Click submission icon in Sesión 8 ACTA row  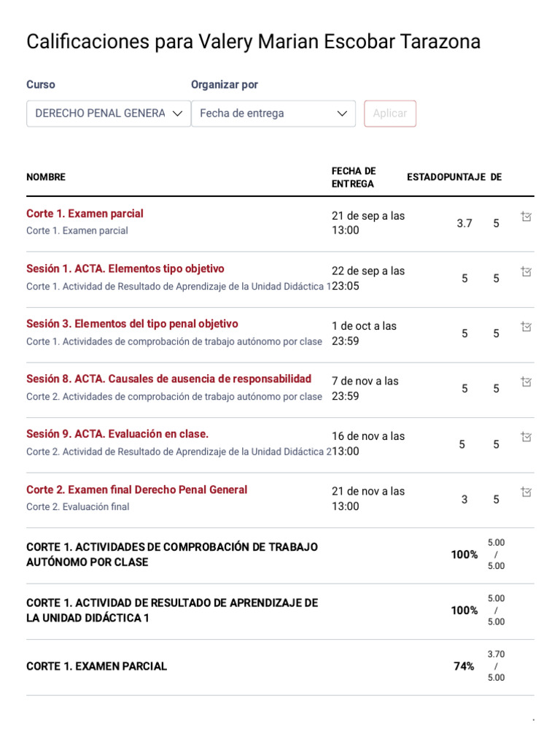526,382
